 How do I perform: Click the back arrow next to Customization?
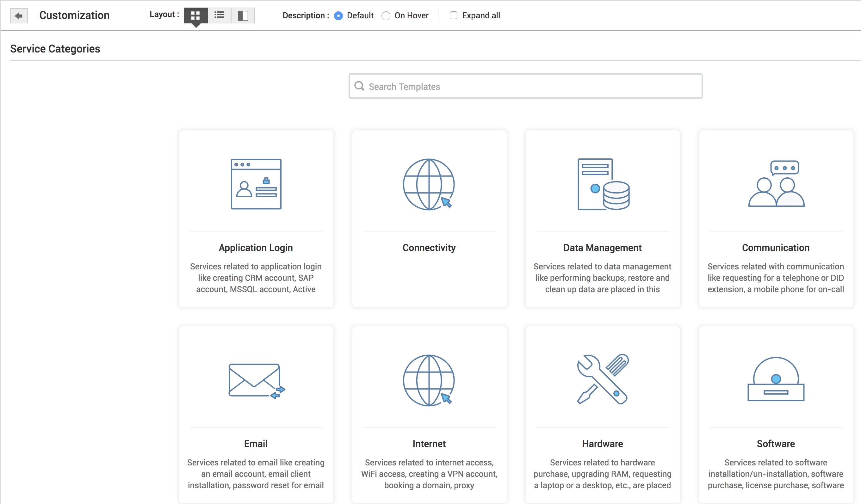click(19, 15)
